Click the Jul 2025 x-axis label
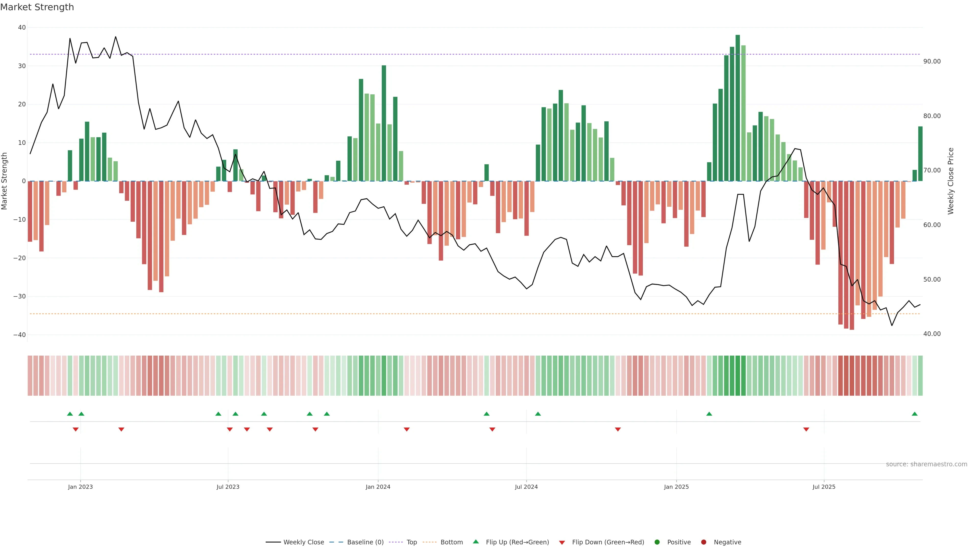 824,487
